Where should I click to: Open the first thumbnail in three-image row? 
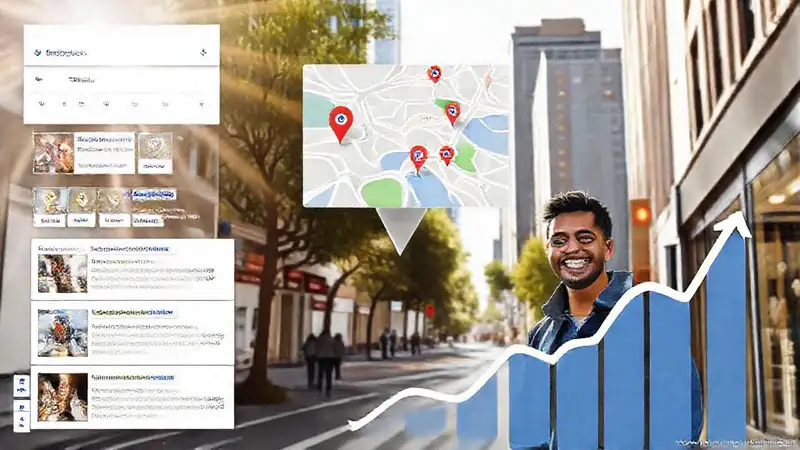[50, 207]
